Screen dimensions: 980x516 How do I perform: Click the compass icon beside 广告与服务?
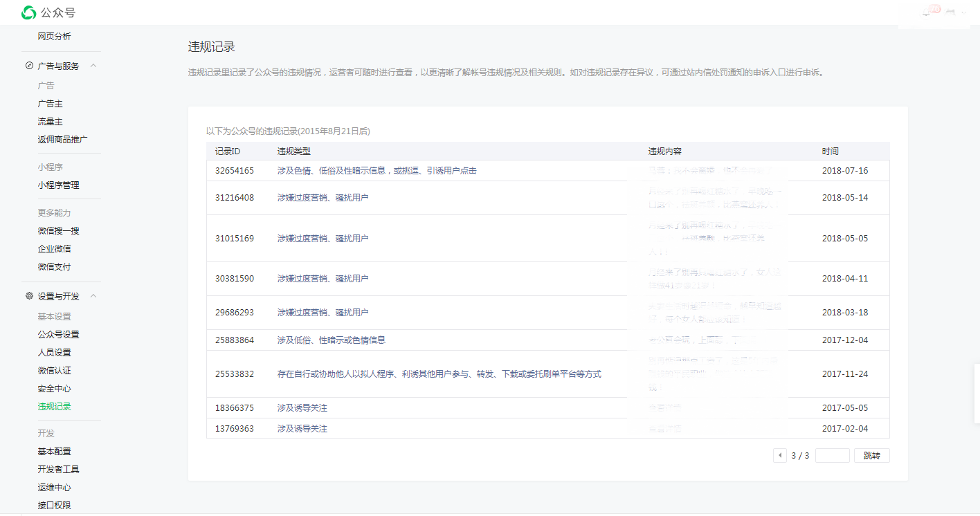[x=29, y=66]
